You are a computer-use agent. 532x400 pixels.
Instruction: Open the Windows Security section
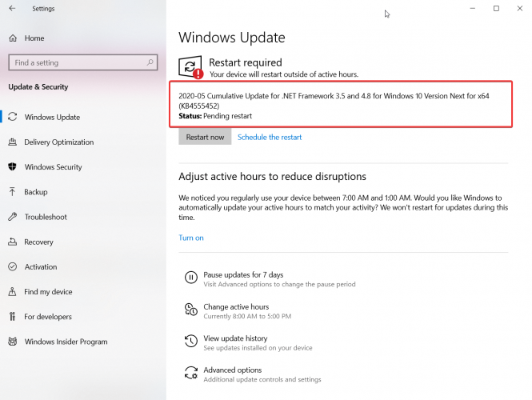point(54,167)
